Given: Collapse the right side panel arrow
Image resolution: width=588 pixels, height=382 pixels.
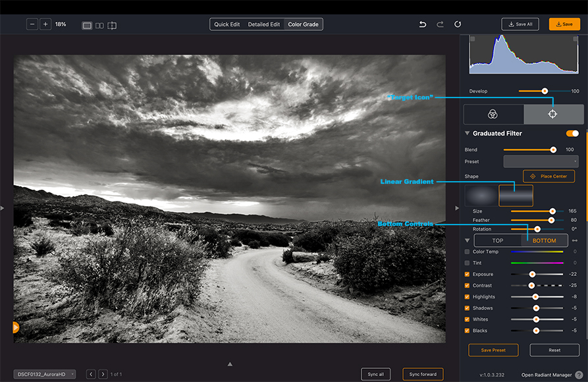Looking at the screenshot, I should (x=457, y=208).
